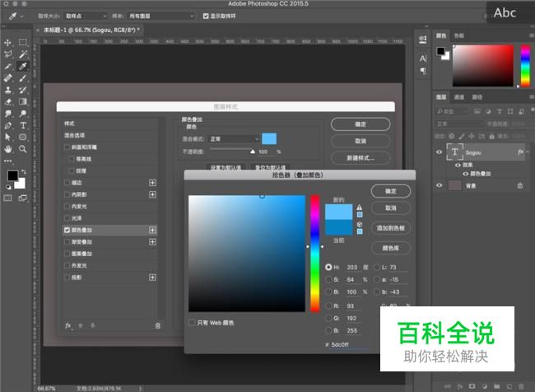Select the Eyedropper tool in the toolbox
Screen dimensions: 535x392
tap(23, 66)
